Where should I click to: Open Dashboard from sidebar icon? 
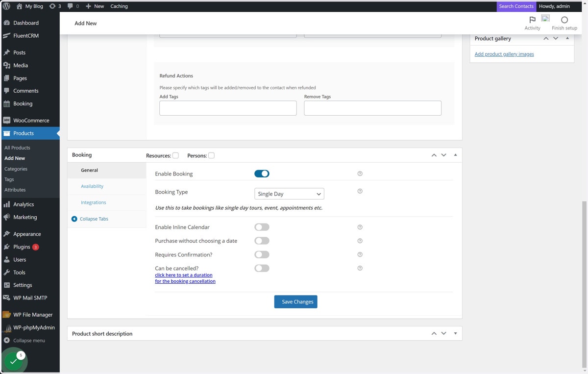click(6, 23)
